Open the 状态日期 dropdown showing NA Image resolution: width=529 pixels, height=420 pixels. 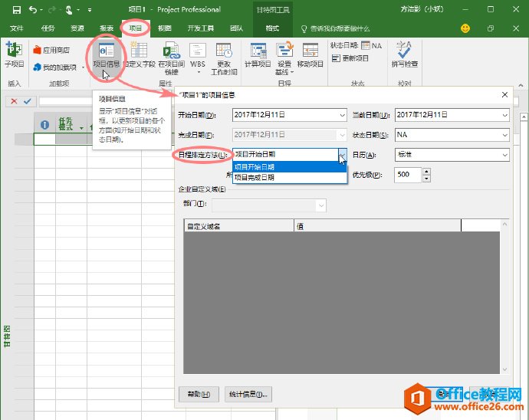(x=504, y=135)
